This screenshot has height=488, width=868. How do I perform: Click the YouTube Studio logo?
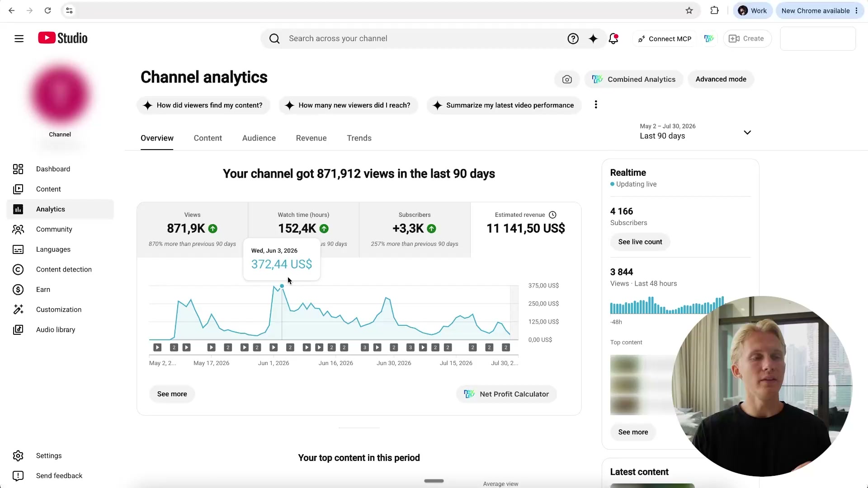tap(62, 38)
